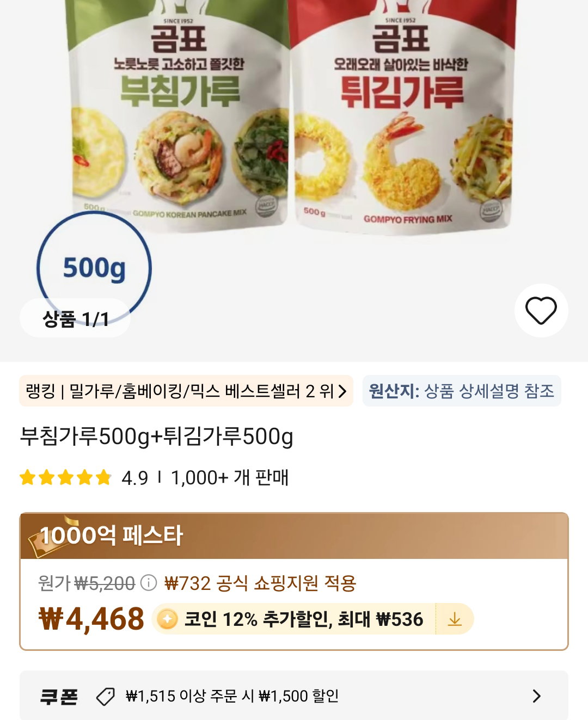Screen dimensions: 588x720
Task: Expand the coupon row chevron arrow
Action: pos(537,696)
